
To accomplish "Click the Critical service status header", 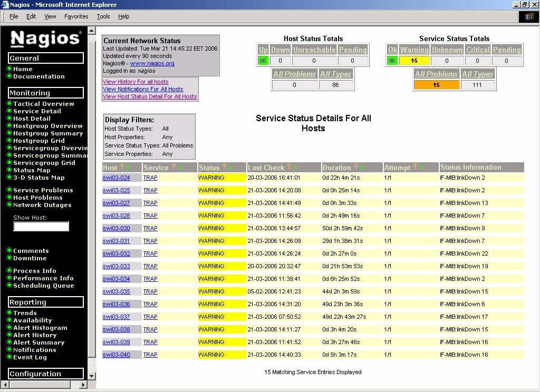I will click(x=478, y=50).
